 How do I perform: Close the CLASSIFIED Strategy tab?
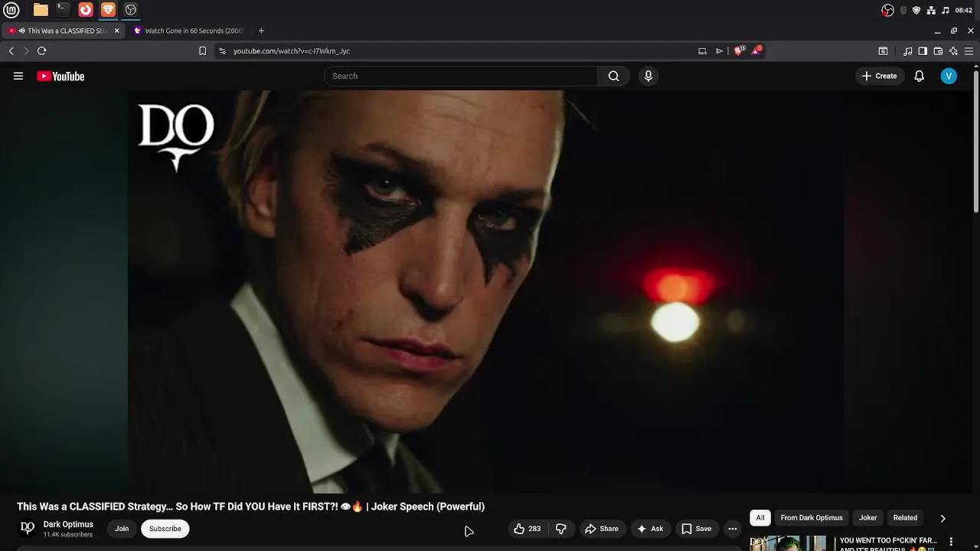117,31
